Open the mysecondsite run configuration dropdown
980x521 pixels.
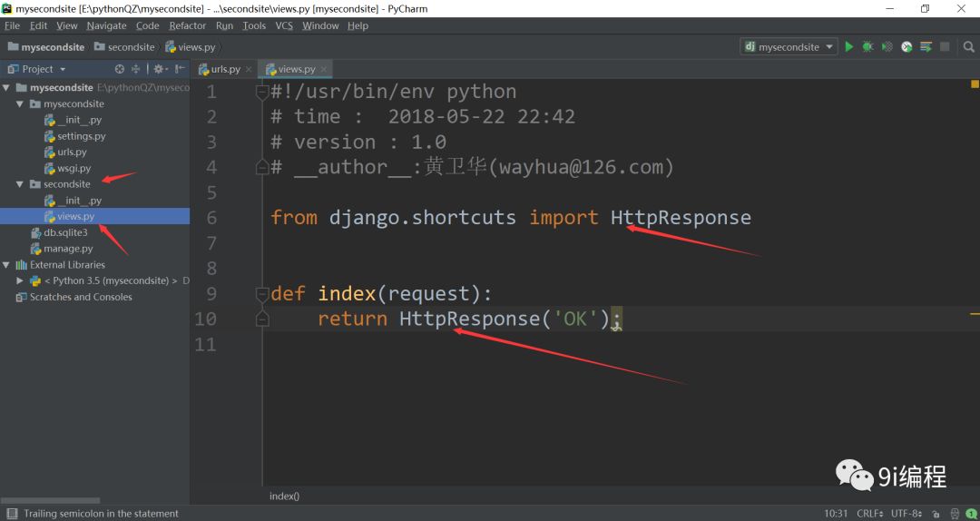pyautogui.click(x=789, y=47)
